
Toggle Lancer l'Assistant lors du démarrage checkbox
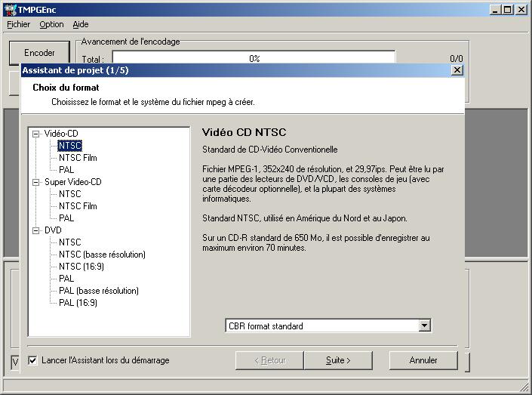click(32, 360)
